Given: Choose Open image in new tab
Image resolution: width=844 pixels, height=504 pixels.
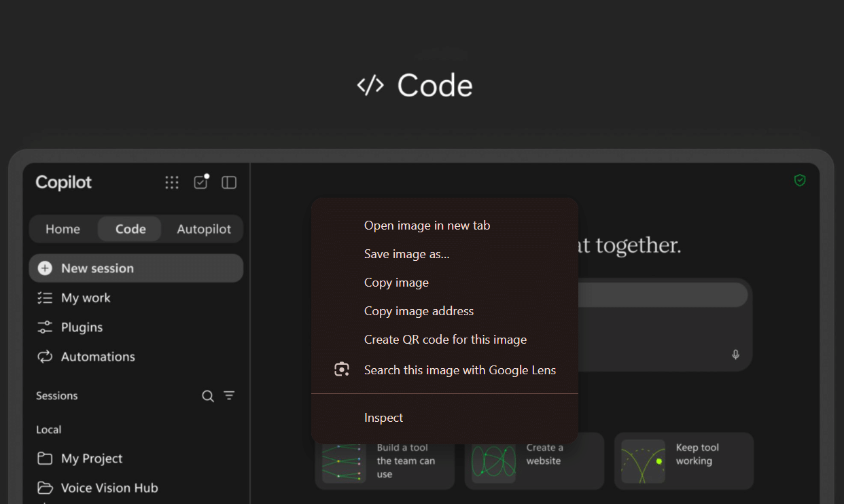Looking at the screenshot, I should [x=444, y=226].
